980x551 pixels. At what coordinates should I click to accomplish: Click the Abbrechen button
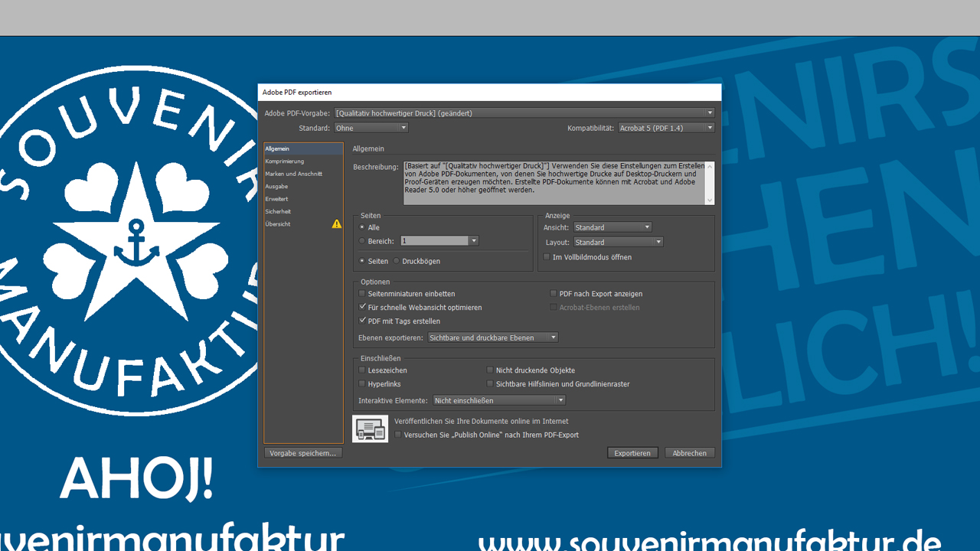click(x=690, y=453)
